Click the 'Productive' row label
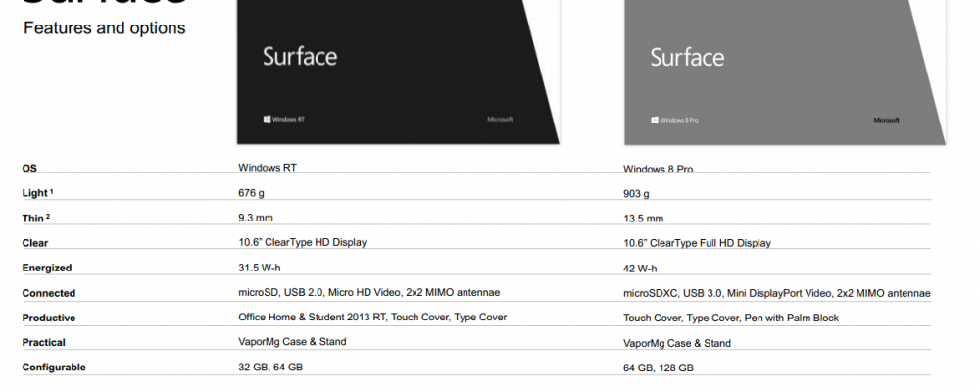The height and width of the screenshot is (392, 980). coord(49,318)
